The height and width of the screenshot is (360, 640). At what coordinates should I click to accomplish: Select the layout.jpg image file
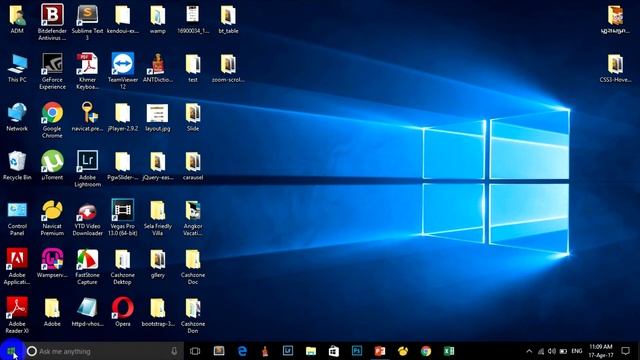158,117
